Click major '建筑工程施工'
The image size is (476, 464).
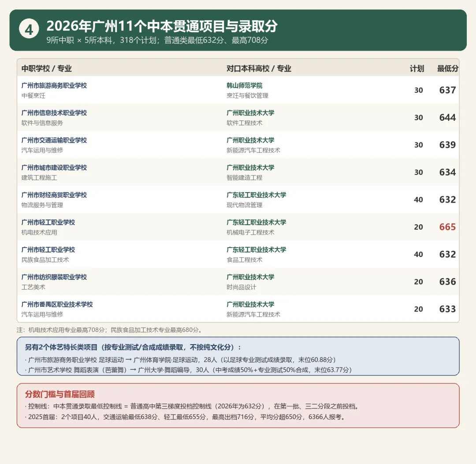click(x=39, y=178)
